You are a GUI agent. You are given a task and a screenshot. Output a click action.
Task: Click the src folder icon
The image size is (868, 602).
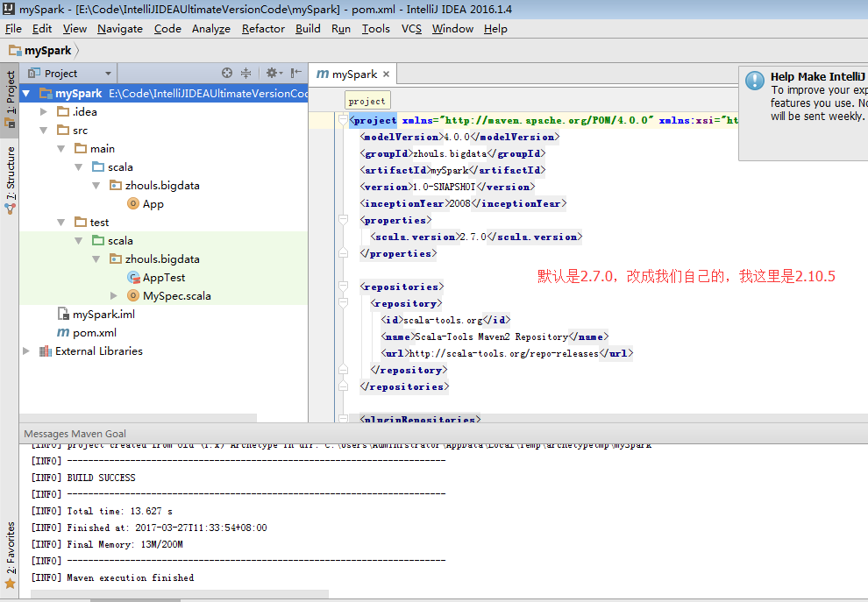63,130
